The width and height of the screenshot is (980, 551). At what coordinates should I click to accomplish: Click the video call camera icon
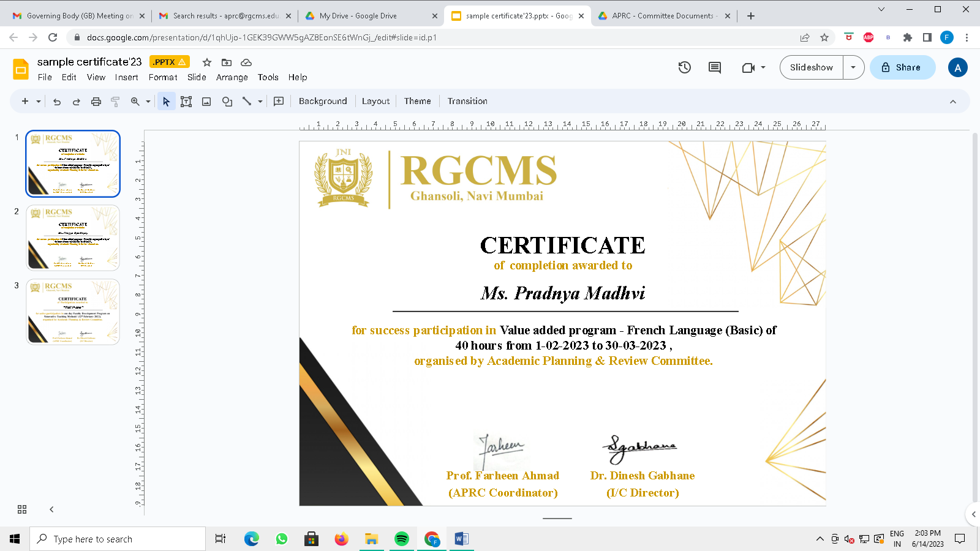748,67
